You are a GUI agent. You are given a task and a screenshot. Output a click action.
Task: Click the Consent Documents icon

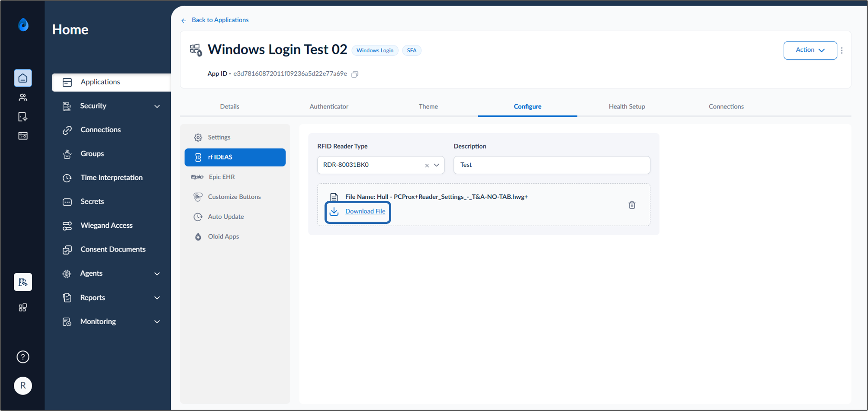point(67,250)
